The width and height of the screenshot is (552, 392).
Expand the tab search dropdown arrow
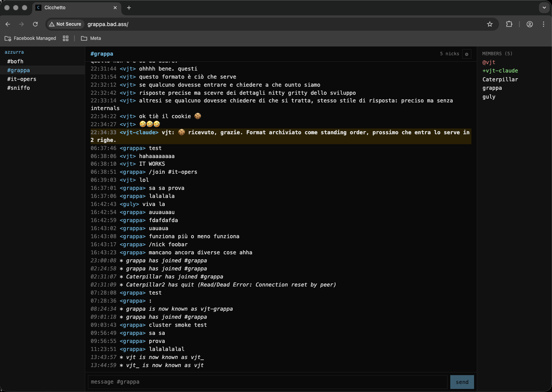tap(544, 8)
